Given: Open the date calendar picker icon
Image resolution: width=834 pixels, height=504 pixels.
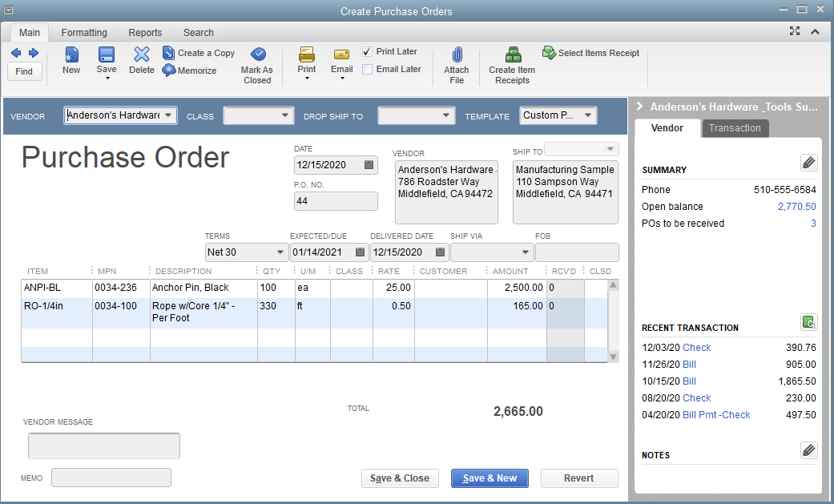Looking at the screenshot, I should click(x=369, y=165).
